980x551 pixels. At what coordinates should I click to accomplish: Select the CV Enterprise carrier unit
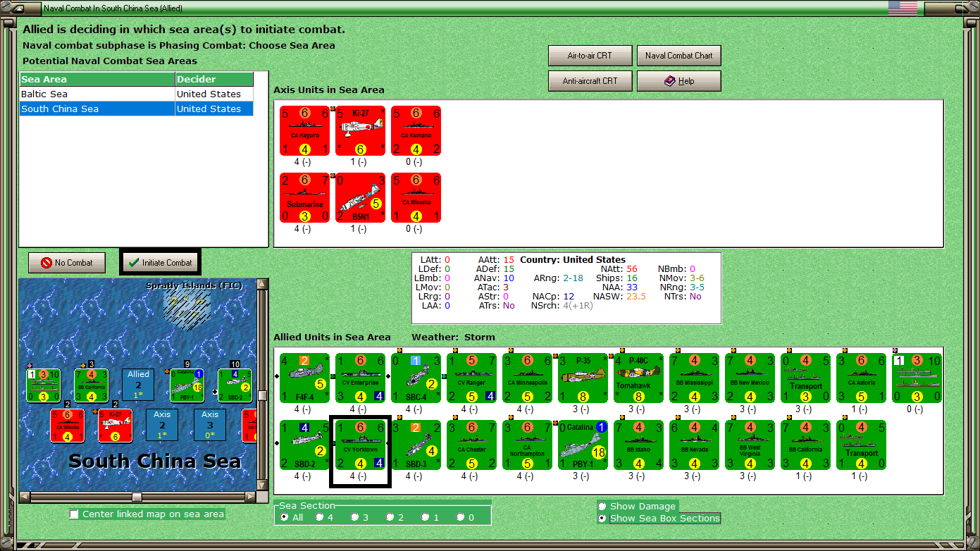360,378
